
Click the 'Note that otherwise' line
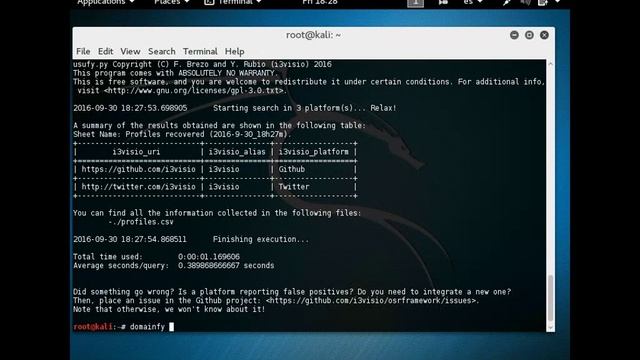(169, 309)
